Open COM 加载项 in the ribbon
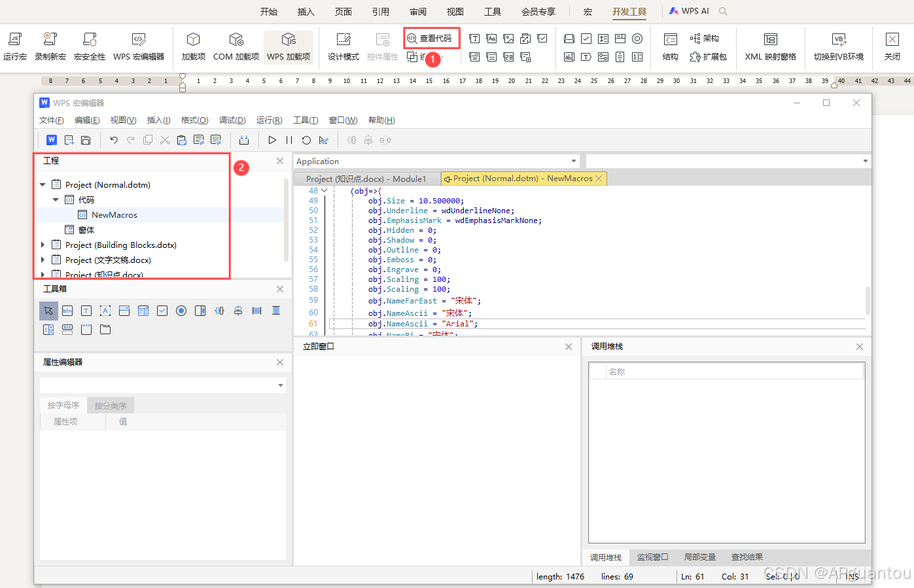The width and height of the screenshot is (914, 588). click(x=236, y=46)
